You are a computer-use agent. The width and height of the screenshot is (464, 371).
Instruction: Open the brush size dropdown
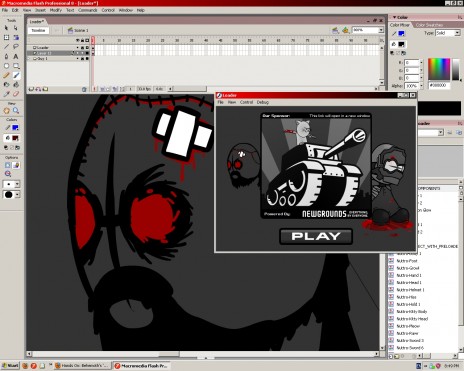[x=17, y=184]
